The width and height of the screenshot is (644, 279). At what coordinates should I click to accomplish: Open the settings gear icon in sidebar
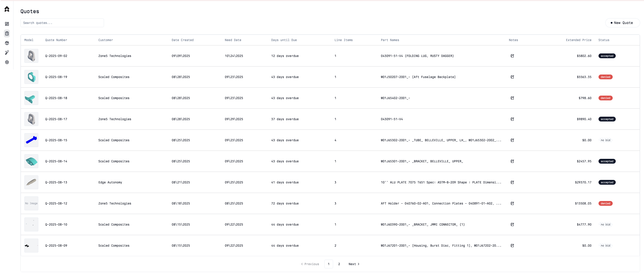click(x=7, y=62)
